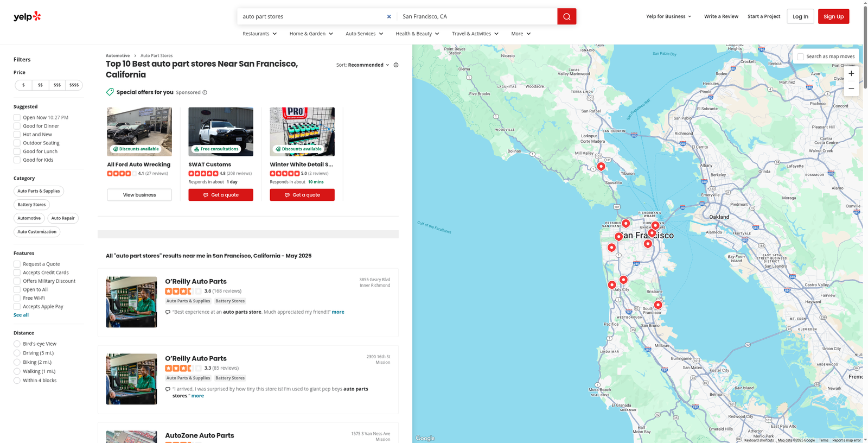
Task: Open Start a Project link
Action: (764, 16)
